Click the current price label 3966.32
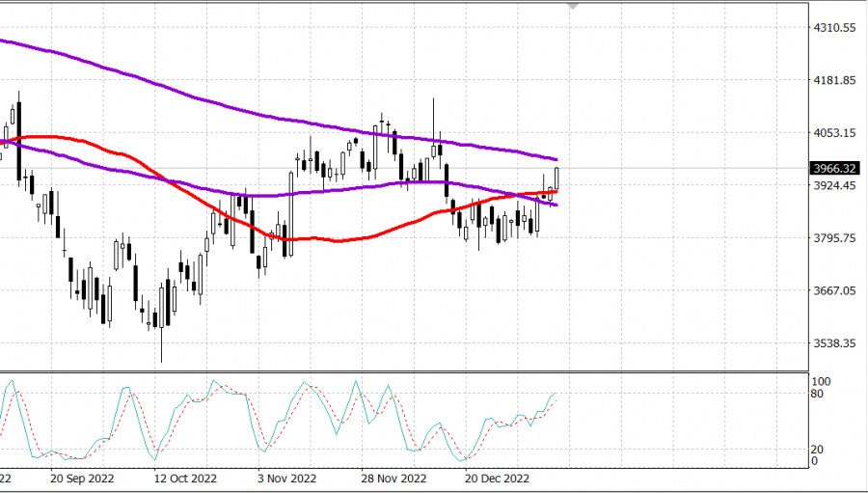 (x=835, y=168)
